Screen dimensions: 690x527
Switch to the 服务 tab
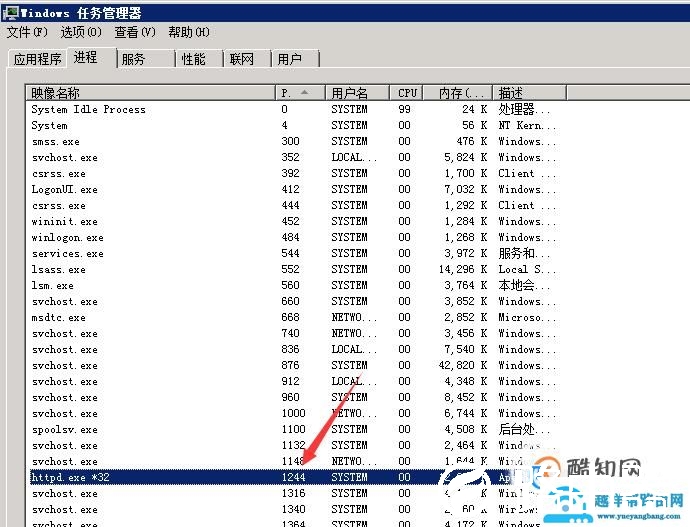coord(146,59)
